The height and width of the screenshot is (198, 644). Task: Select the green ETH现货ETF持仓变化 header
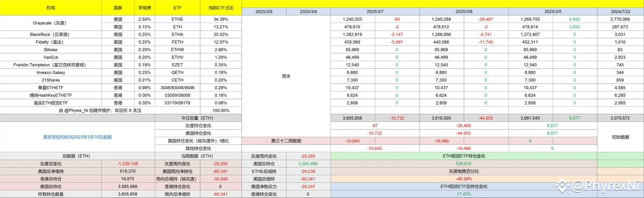(x=464, y=156)
